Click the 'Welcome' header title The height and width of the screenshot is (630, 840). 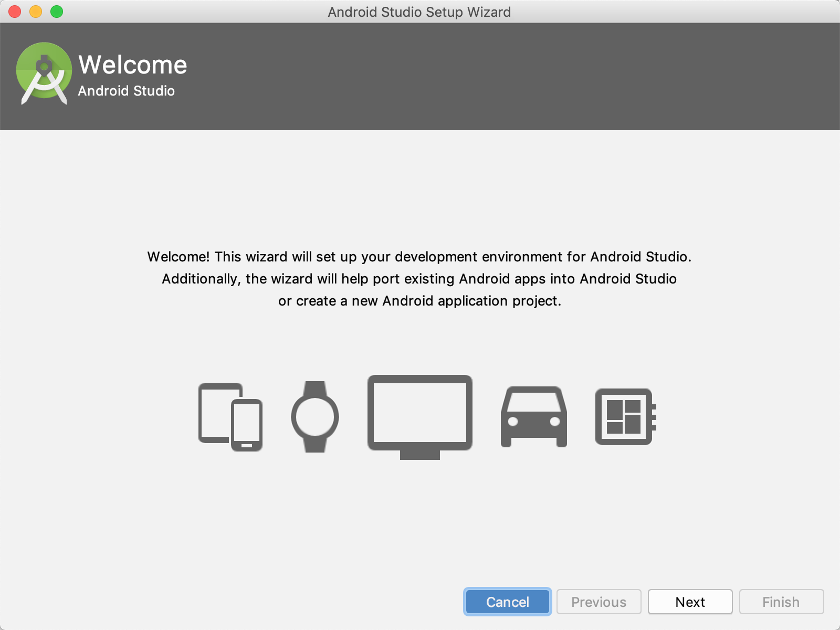click(x=133, y=65)
